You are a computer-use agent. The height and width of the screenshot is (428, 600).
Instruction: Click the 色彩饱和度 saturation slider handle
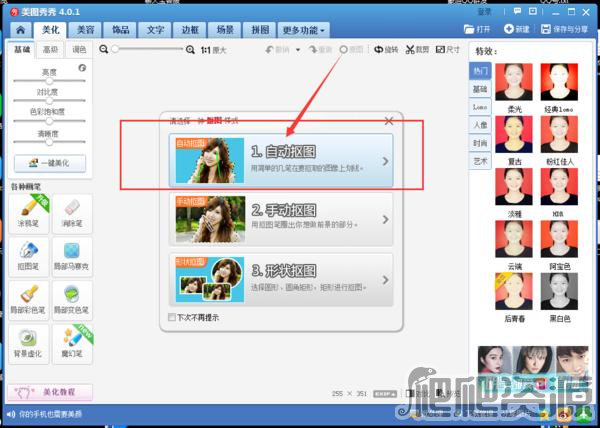pos(49,121)
